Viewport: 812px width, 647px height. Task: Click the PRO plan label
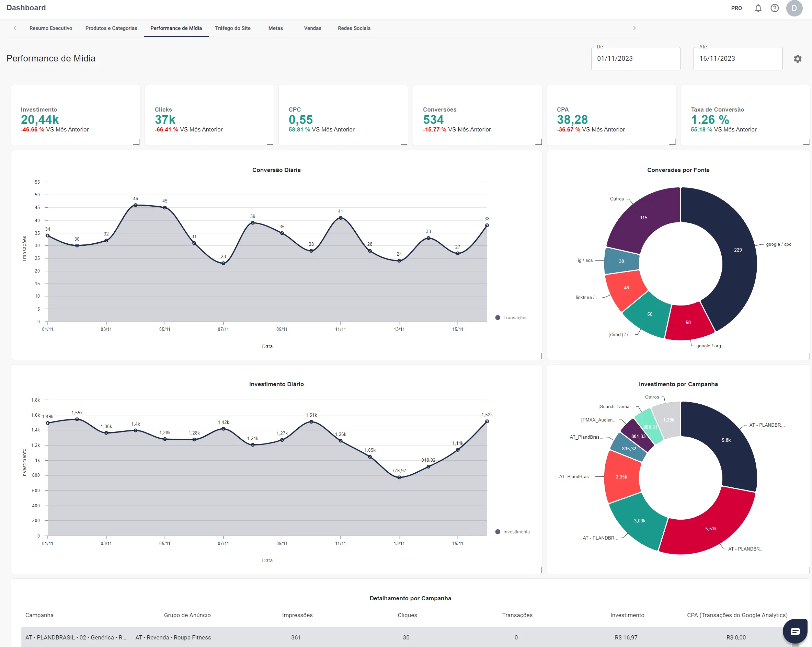click(736, 8)
